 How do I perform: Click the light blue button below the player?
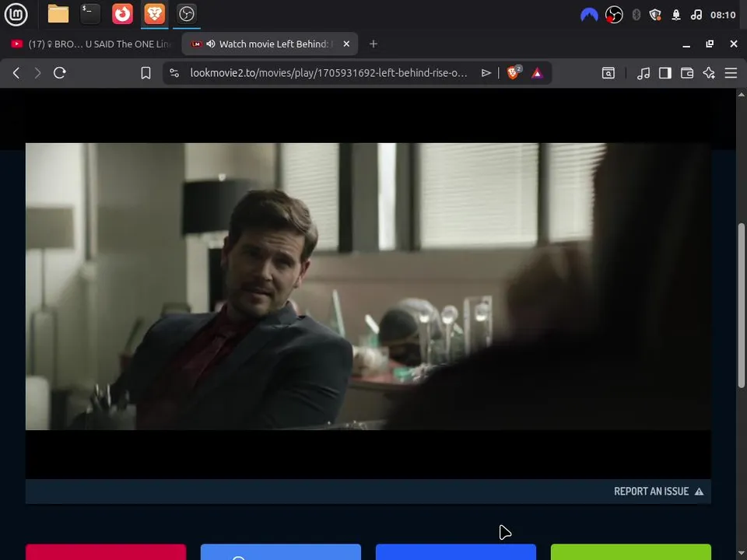(x=281, y=552)
